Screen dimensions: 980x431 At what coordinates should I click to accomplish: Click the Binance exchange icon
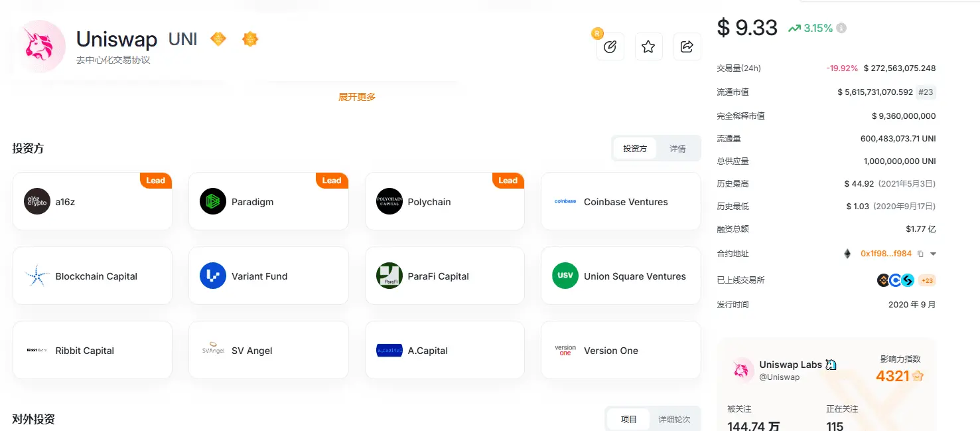tap(883, 280)
